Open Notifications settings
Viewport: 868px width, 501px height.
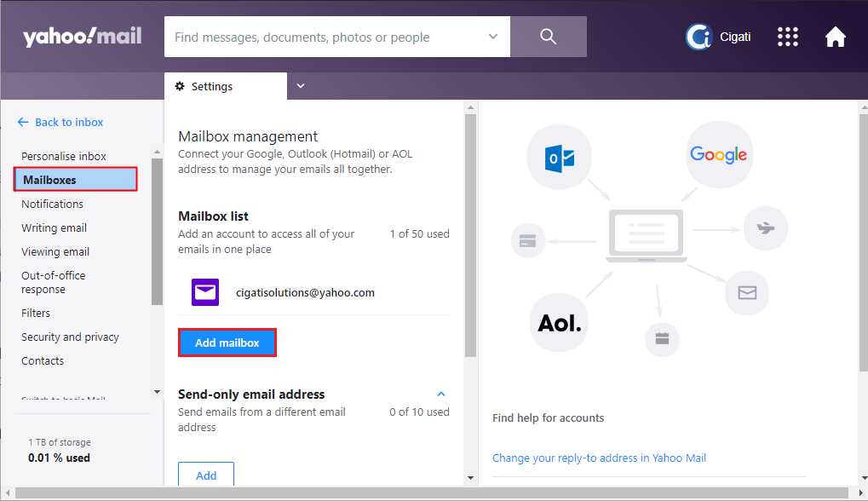click(x=52, y=204)
